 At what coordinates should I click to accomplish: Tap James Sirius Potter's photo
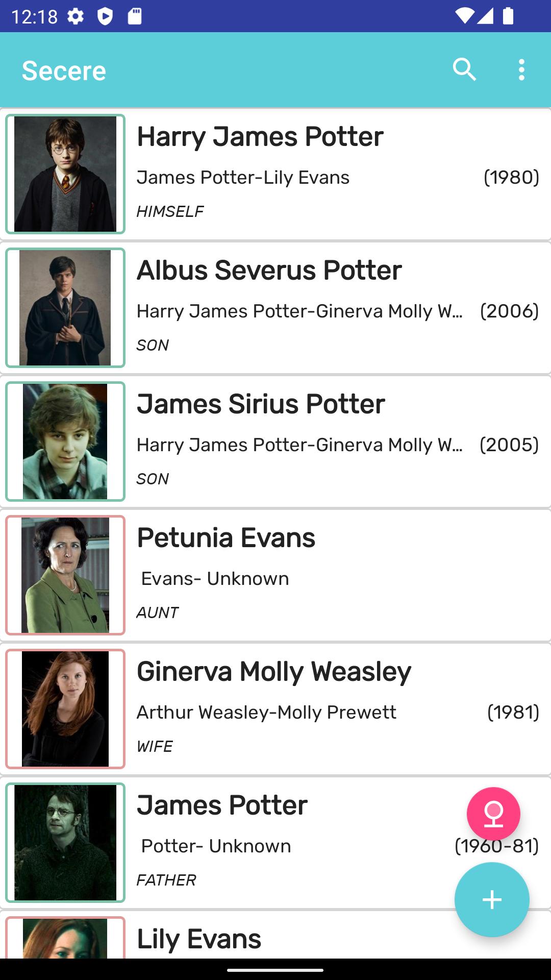click(x=65, y=442)
